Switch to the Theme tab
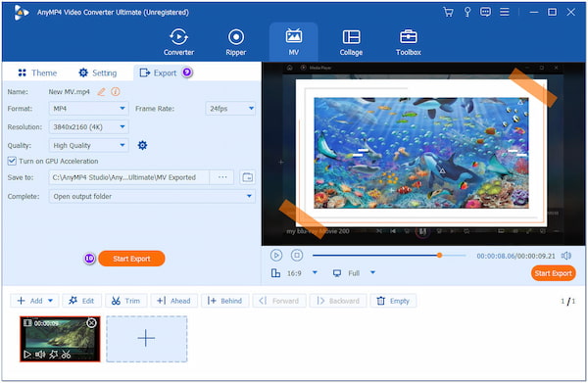The height and width of the screenshot is (383, 588). (x=37, y=72)
